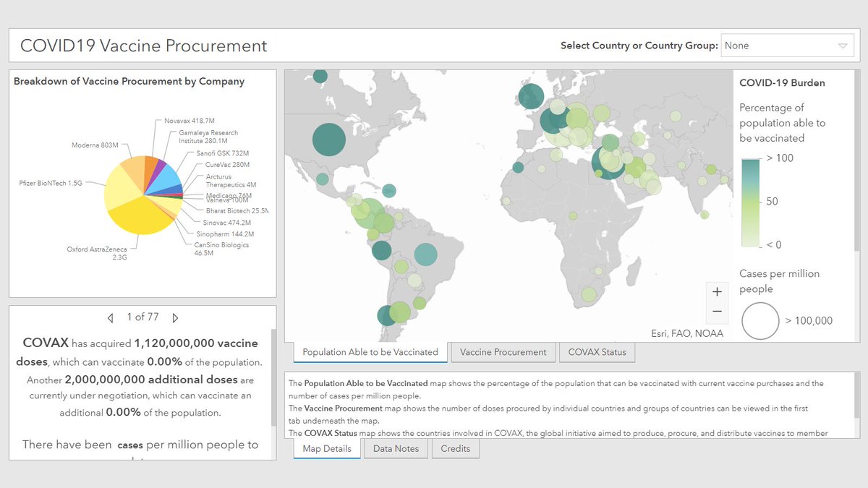Click the 'Oxford AstraZeneca 2.3G' chart label
The height and width of the screenshot is (488, 868).
coord(98,253)
